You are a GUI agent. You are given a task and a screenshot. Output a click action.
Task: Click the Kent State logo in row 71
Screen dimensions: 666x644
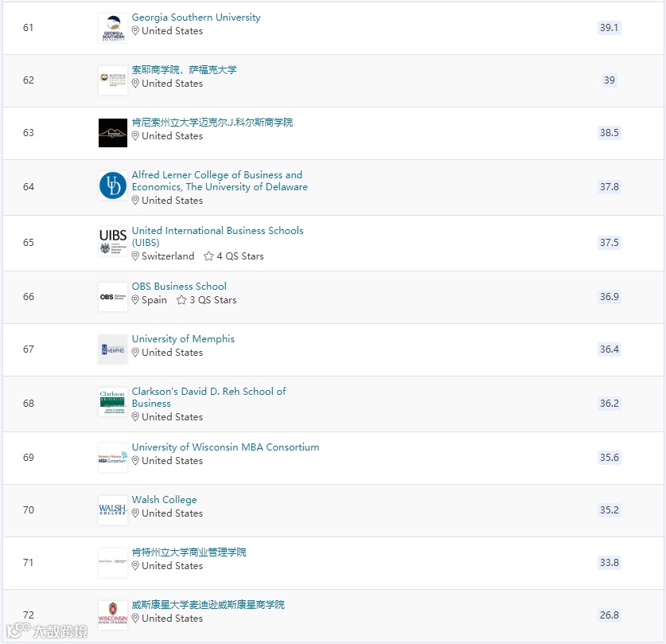(x=113, y=563)
